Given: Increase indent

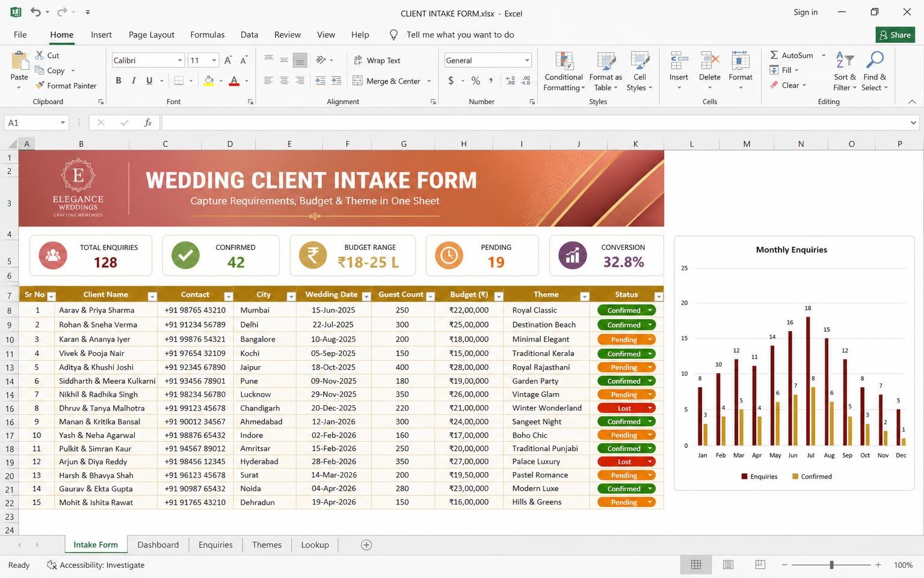Looking at the screenshot, I should click(x=336, y=81).
